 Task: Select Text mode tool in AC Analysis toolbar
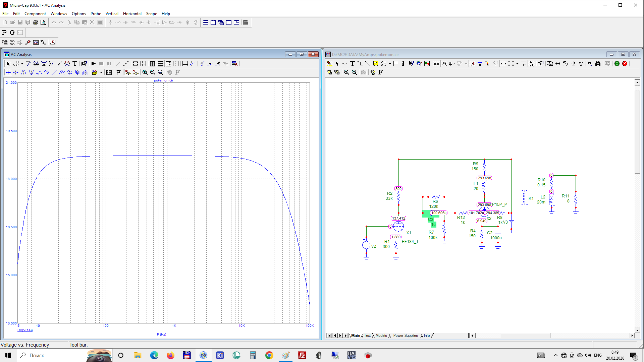click(x=75, y=64)
